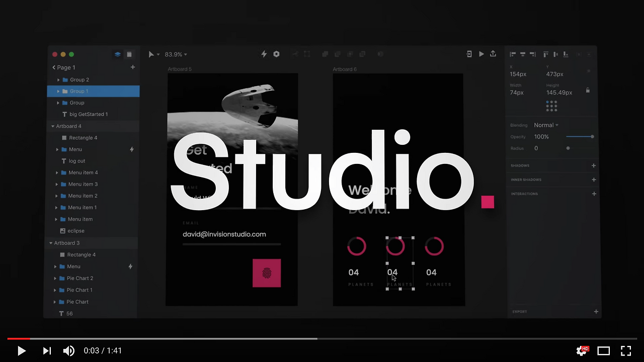Viewport: 644px width, 362px height.
Task: Add an interaction with the Interactions plus
Action: pyautogui.click(x=594, y=194)
